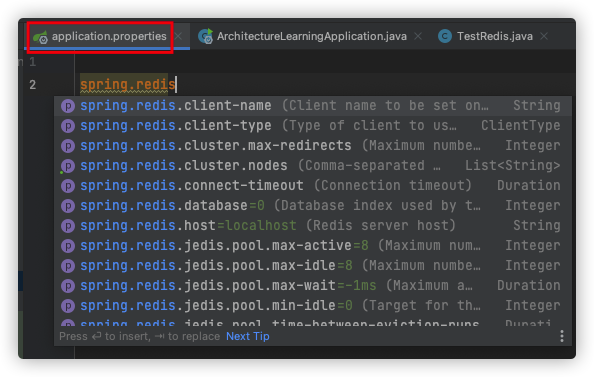Close the TestRedis.java tab
Viewport: 594px width, 377px height.
544,36
